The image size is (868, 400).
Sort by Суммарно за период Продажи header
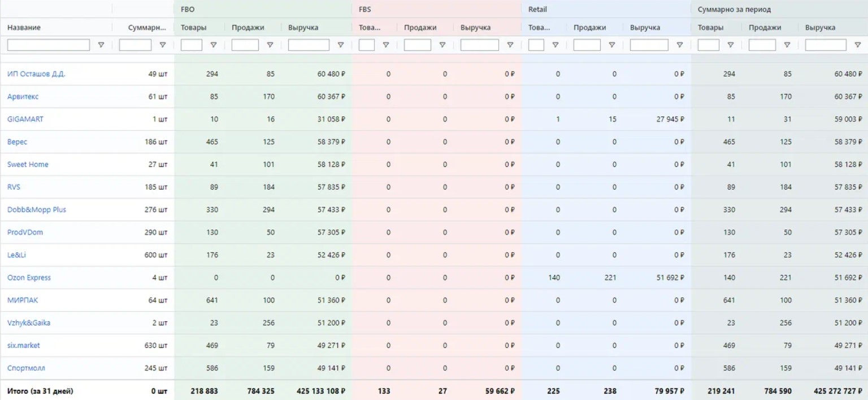click(765, 28)
